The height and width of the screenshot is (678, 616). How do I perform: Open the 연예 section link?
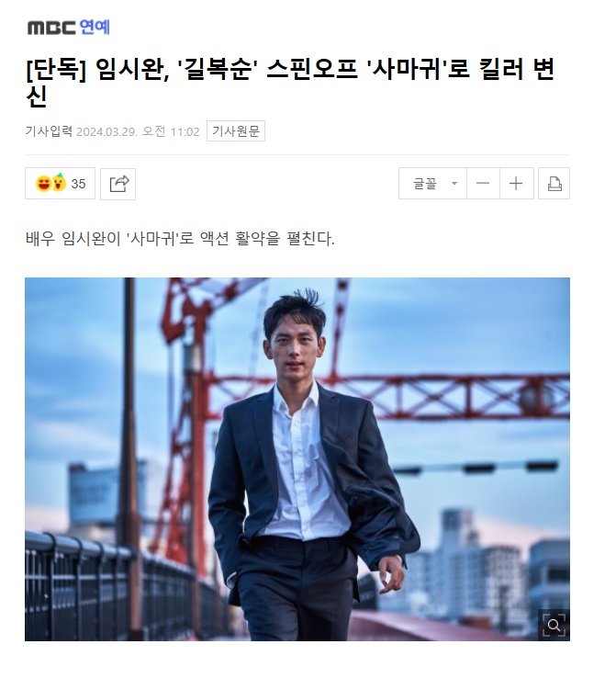point(95,28)
